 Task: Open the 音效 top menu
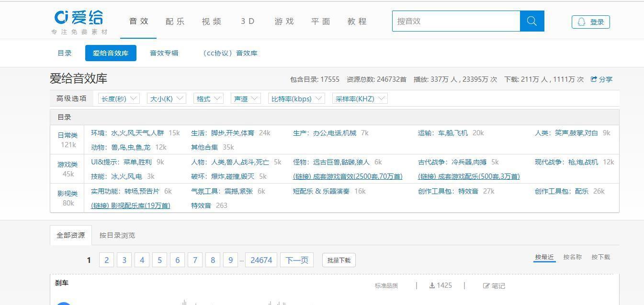click(x=138, y=22)
